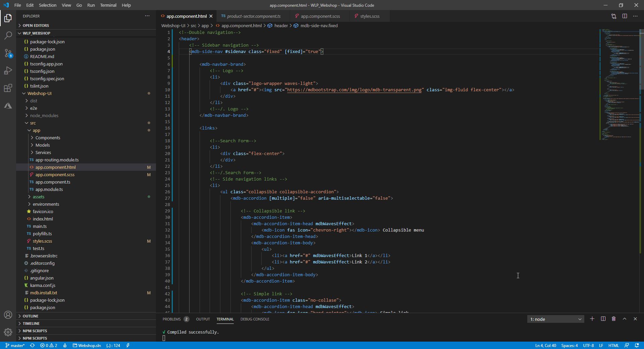The height and width of the screenshot is (349, 644).
Task: Click the terminal input prompt
Action: [164, 338]
